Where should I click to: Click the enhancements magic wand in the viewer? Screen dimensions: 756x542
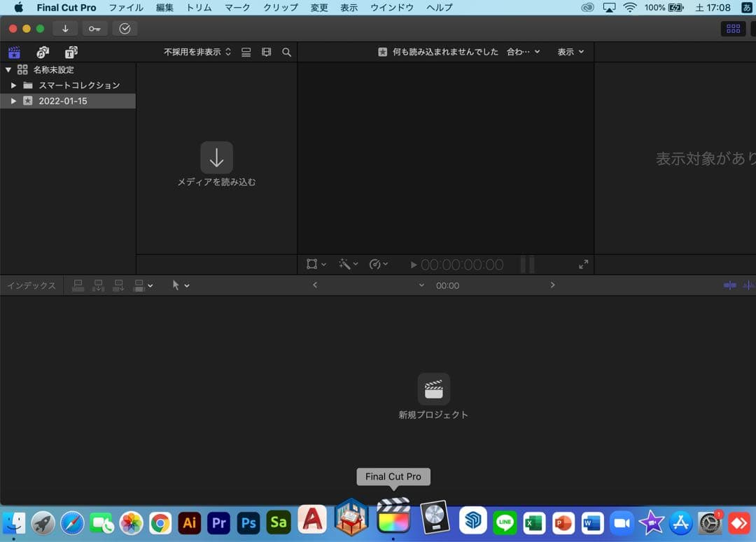pos(346,264)
